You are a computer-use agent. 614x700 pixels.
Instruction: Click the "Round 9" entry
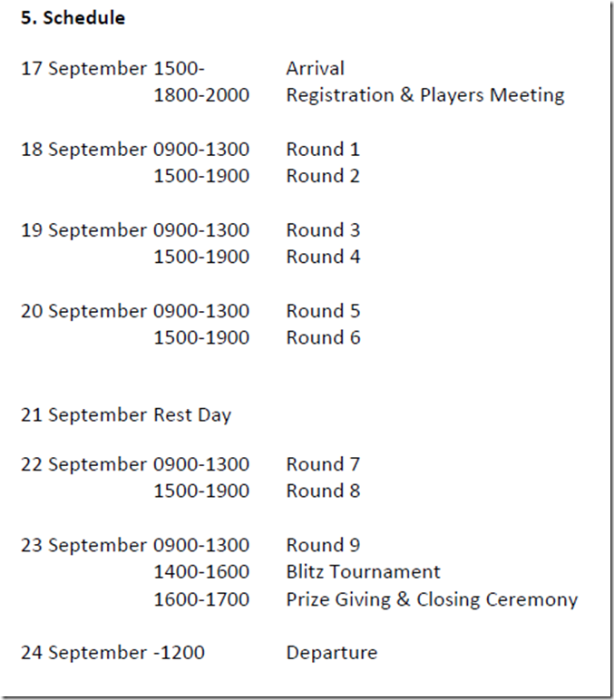coord(323,545)
